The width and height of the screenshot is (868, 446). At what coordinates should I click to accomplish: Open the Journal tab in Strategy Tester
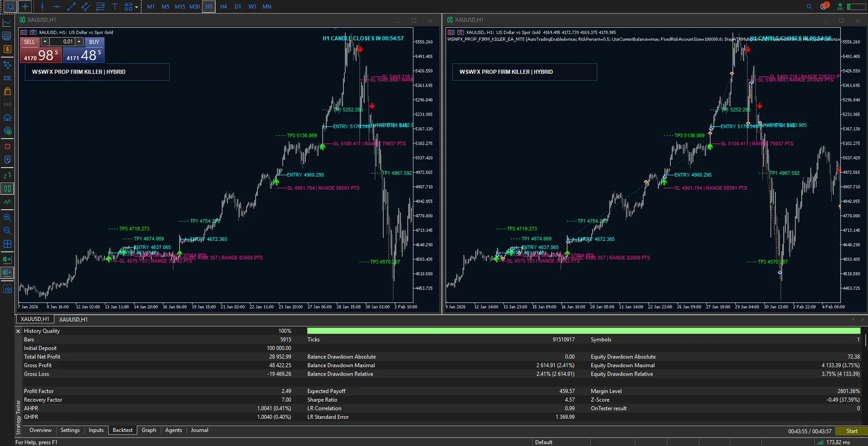point(199,430)
